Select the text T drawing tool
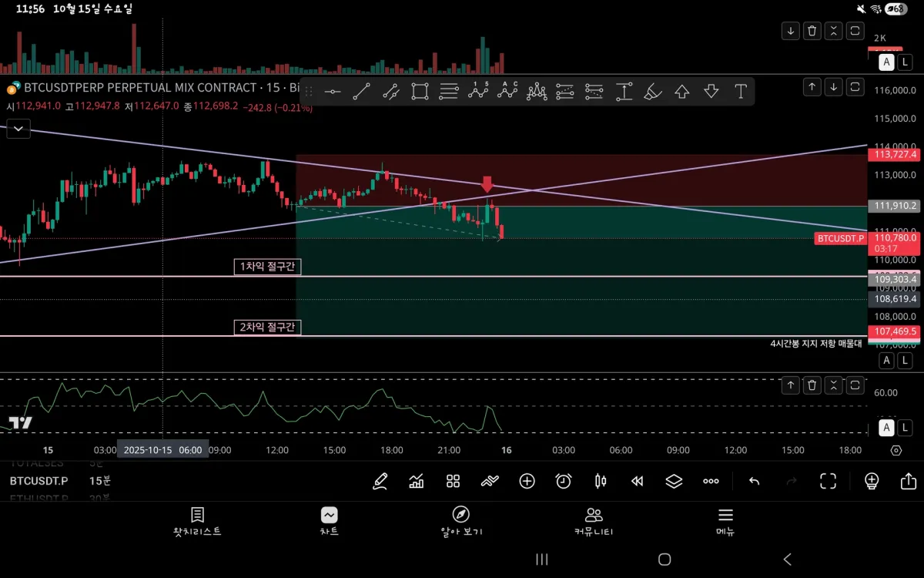Screen dimensions: 924x578 (741, 92)
